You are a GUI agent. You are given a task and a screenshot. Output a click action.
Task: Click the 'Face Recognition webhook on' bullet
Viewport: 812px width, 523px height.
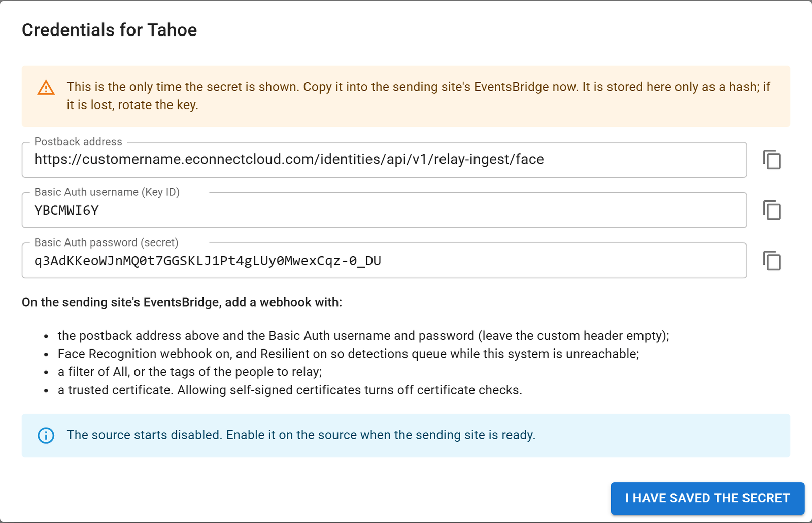[x=348, y=354]
